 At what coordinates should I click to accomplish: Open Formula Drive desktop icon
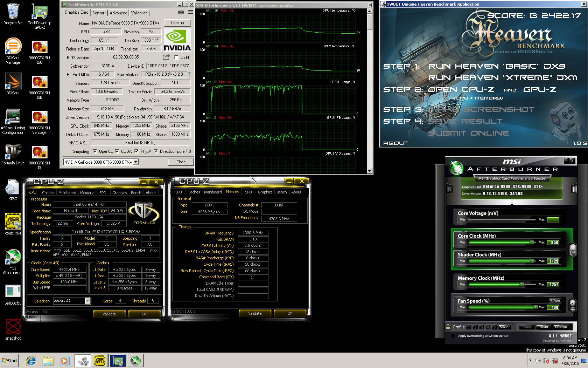[13, 155]
